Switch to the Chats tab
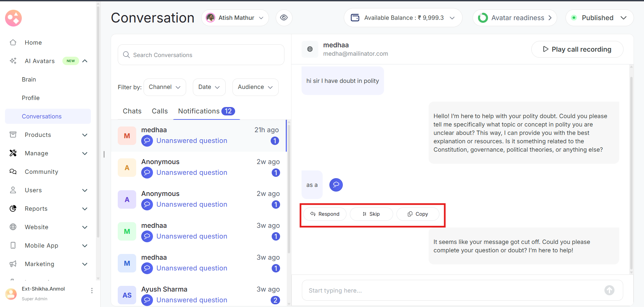The height and width of the screenshot is (307, 644). (x=132, y=111)
